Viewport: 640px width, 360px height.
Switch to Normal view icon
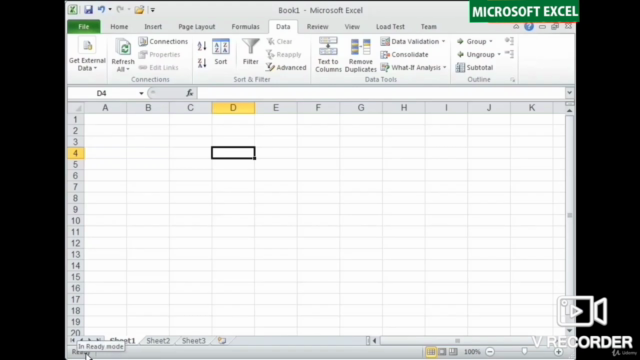pyautogui.click(x=431, y=352)
